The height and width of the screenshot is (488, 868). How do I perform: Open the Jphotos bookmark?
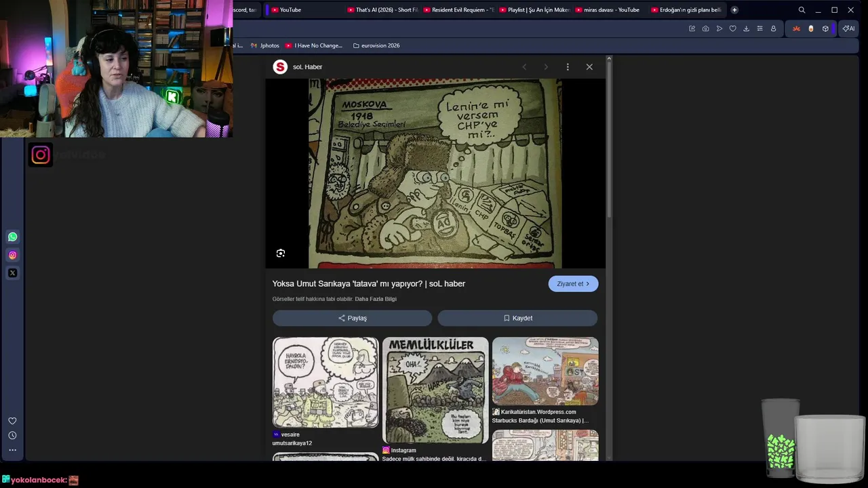[265, 45]
